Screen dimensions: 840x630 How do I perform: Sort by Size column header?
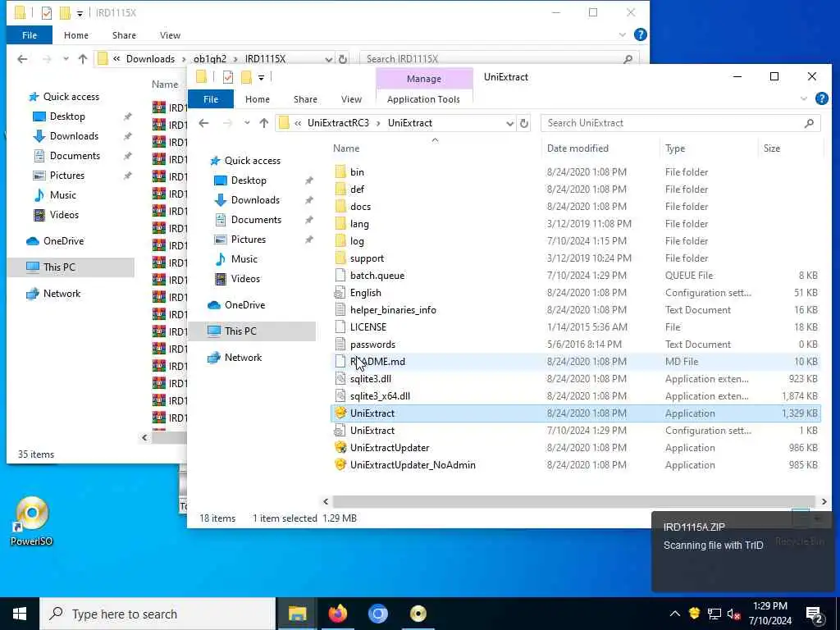pos(771,148)
